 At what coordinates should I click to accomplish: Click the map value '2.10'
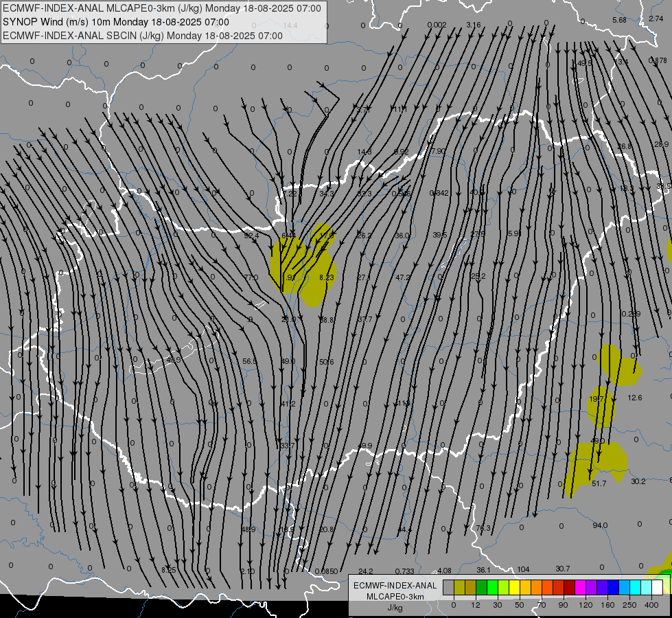247,571
